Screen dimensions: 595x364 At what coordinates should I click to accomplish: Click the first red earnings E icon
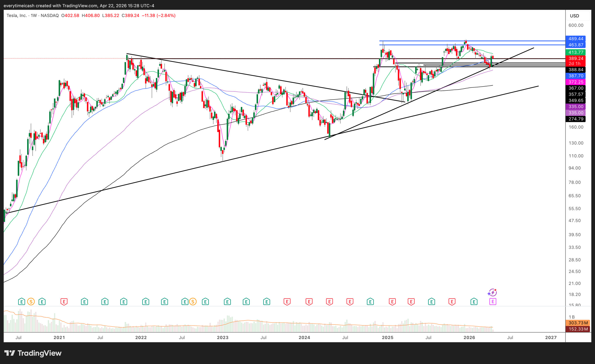click(x=64, y=301)
